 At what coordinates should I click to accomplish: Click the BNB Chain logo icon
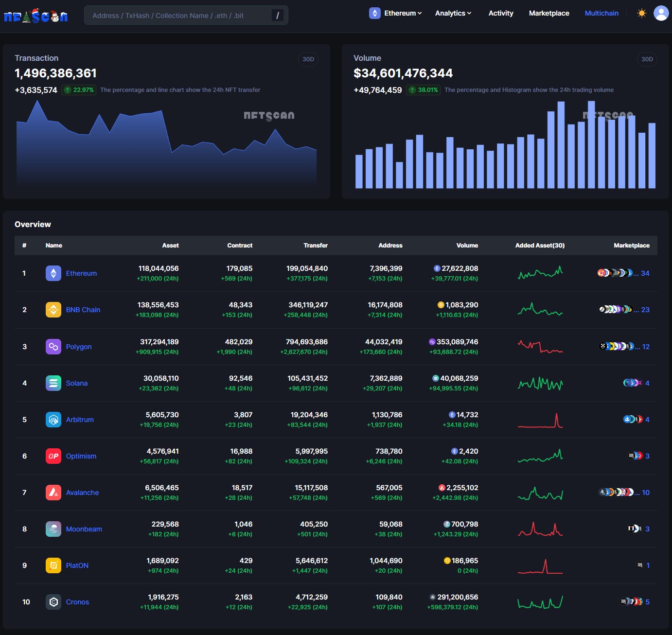[x=53, y=310]
